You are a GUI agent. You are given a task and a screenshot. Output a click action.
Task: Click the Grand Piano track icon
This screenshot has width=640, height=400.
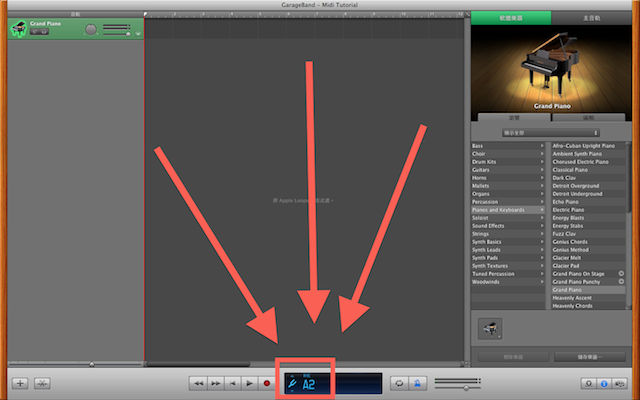[18, 29]
